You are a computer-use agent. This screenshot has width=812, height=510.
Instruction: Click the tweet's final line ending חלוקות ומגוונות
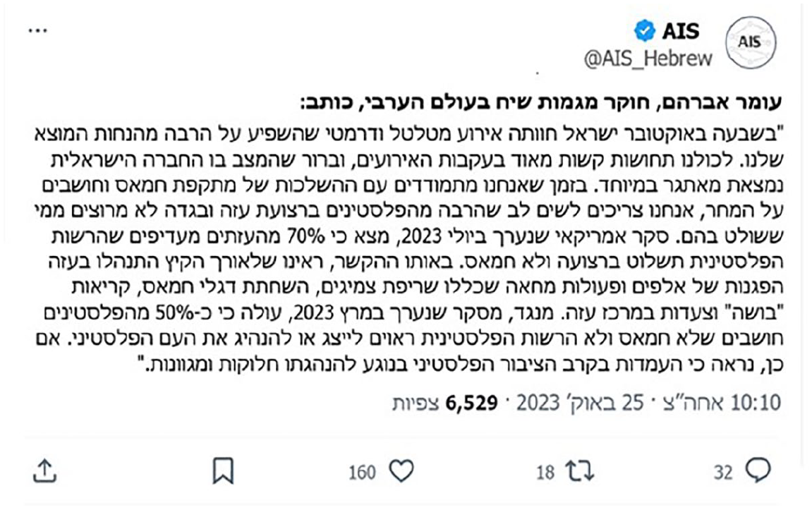click(461, 365)
